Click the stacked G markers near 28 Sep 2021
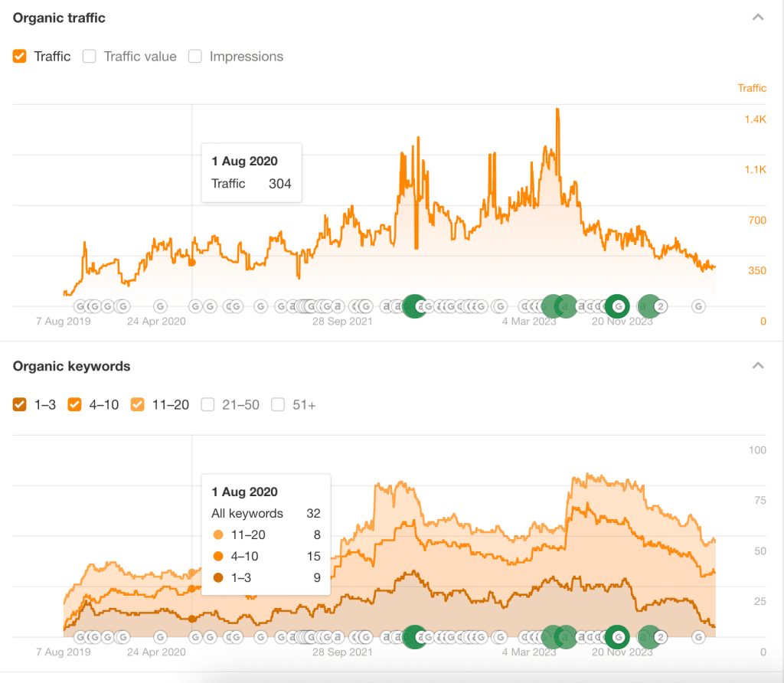Screen dimensions: 784x683 tap(306, 306)
